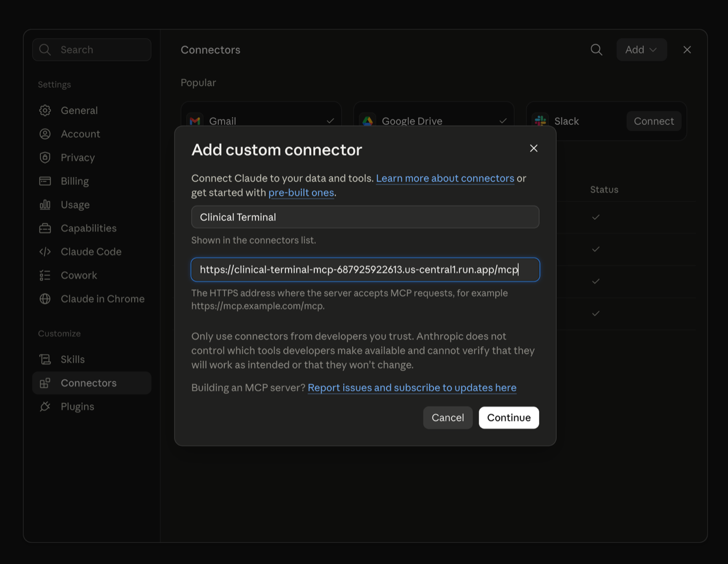Click the Claude Code brackets icon
The height and width of the screenshot is (564, 728).
point(45,252)
